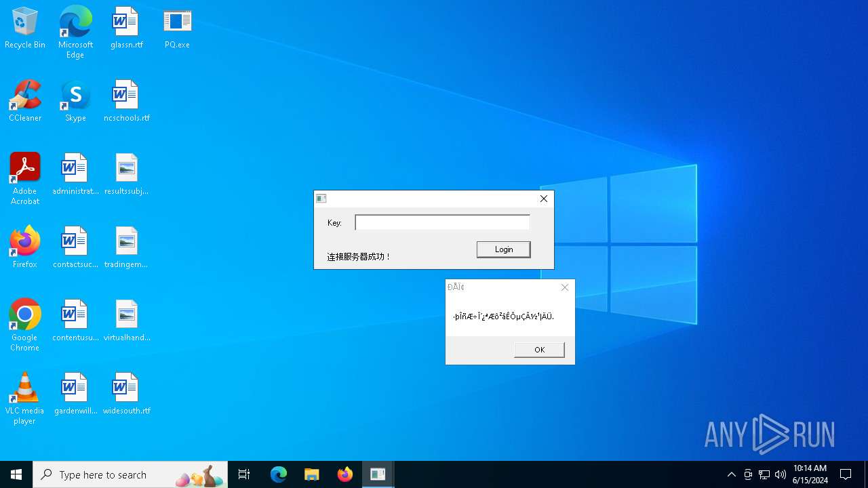The image size is (868, 488).
Task: Open Google Chrome desktop shortcut
Action: point(25,325)
